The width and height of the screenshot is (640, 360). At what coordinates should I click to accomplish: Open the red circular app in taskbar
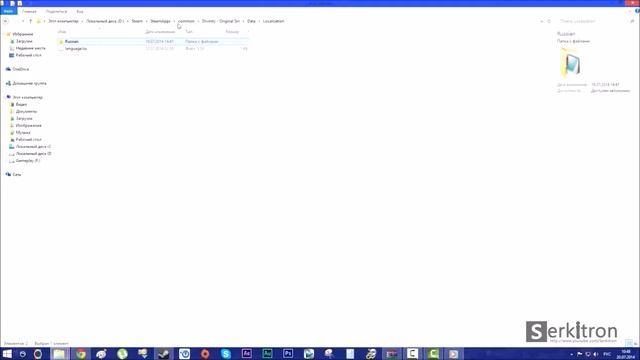[205, 353]
